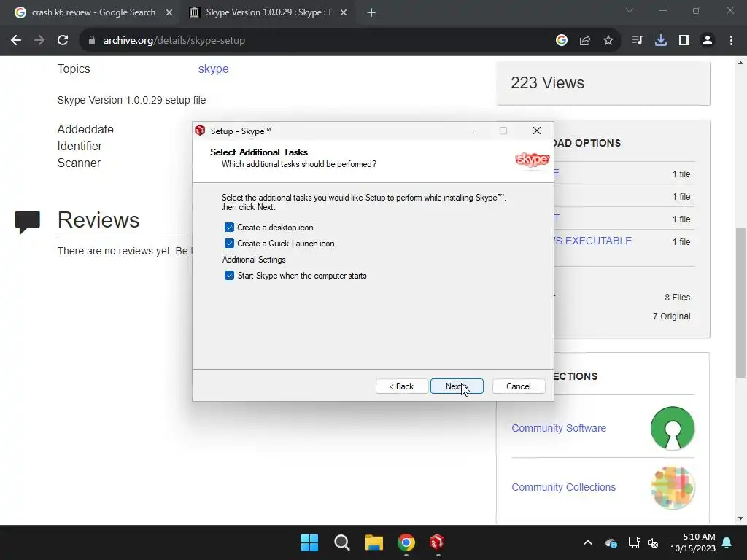This screenshot has height=560, width=747.
Task: Click the Skype Version 1.0.0.29 setup file description
Action: 131,100
